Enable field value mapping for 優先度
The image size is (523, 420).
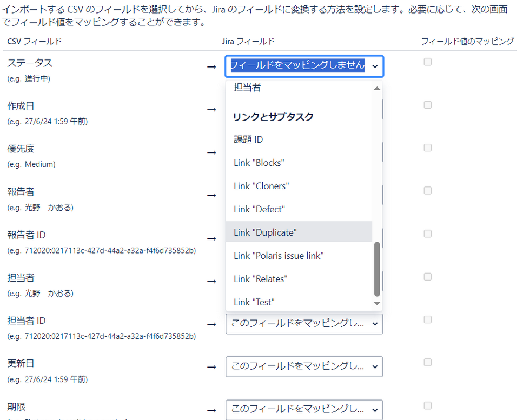tap(427, 148)
